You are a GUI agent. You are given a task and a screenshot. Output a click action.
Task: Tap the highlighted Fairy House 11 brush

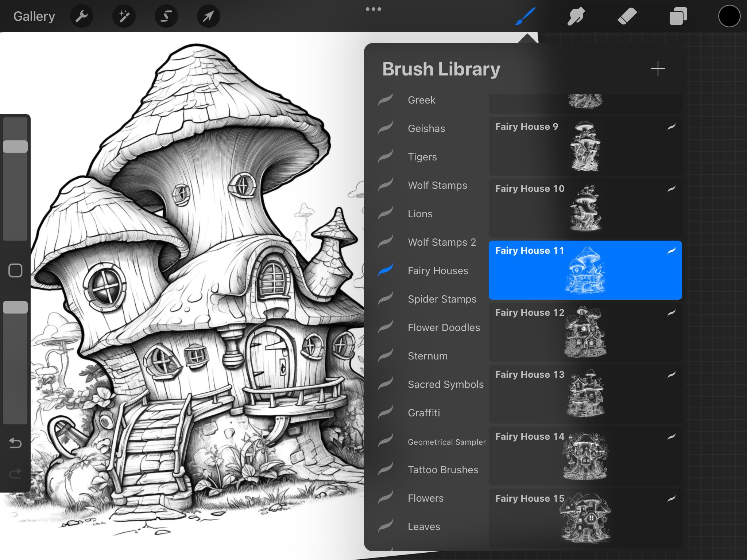point(585,270)
